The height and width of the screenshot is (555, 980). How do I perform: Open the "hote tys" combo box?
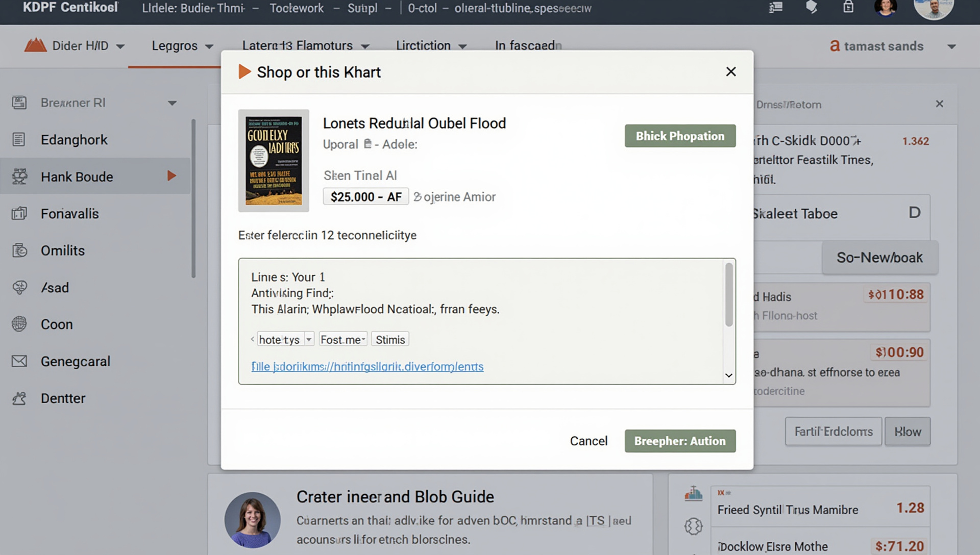point(308,339)
